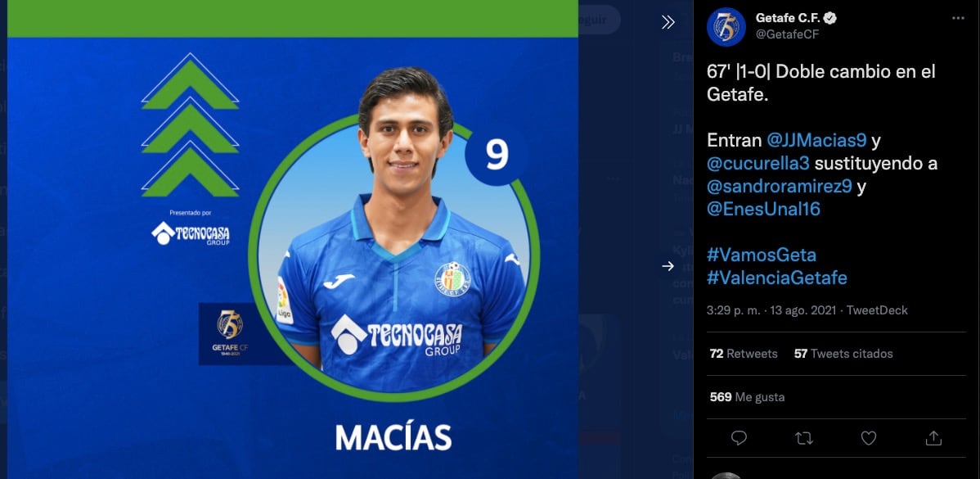Go to next image with arrow

(668, 266)
